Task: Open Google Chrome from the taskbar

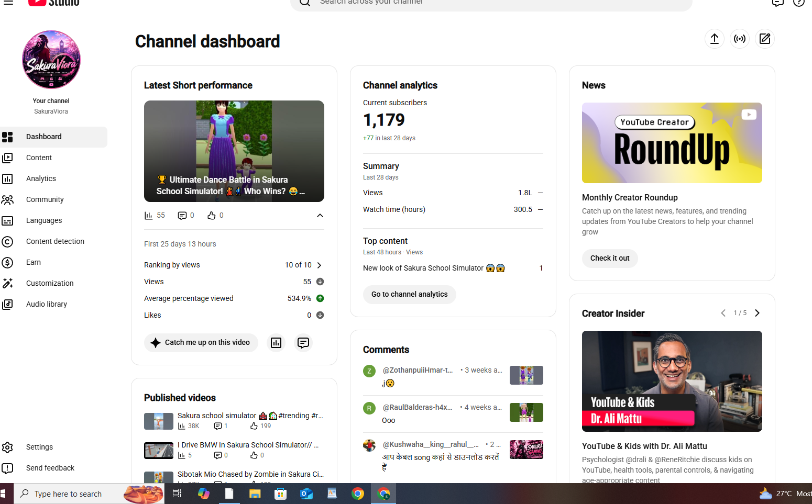Action: [358, 494]
